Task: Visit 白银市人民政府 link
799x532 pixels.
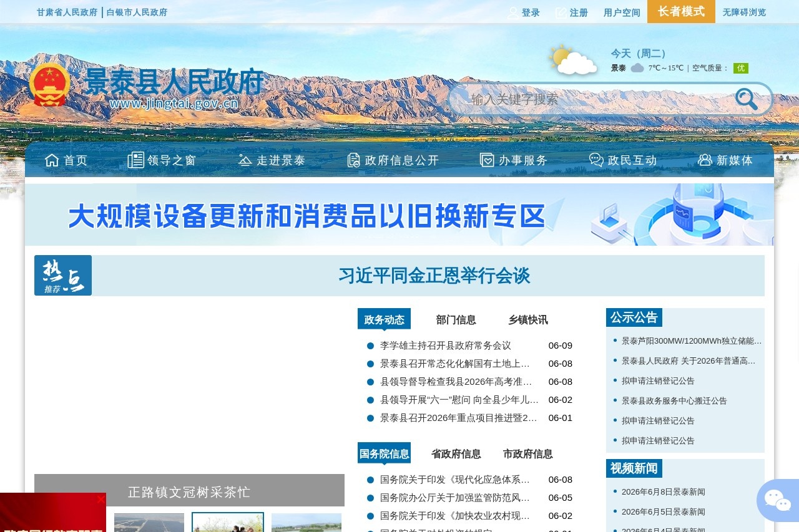Action: pyautogui.click(x=137, y=12)
